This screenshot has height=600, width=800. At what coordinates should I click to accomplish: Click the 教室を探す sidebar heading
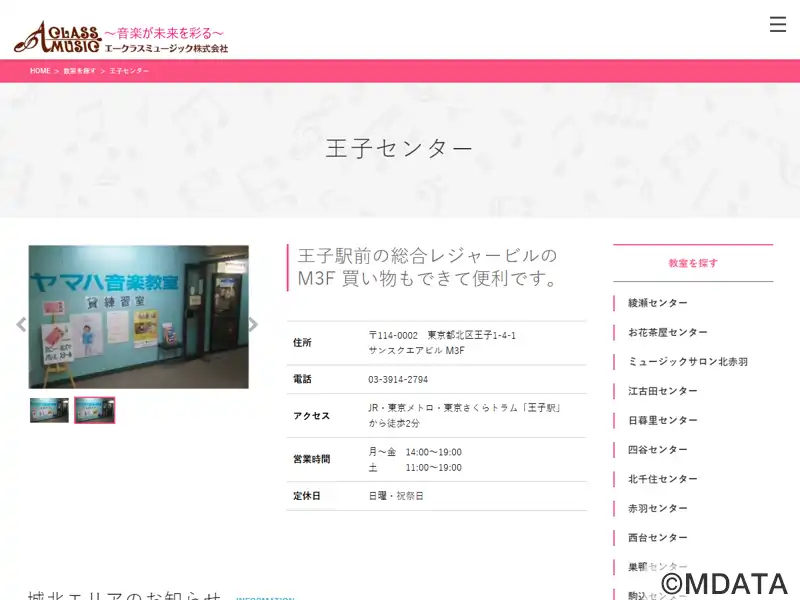tap(693, 263)
